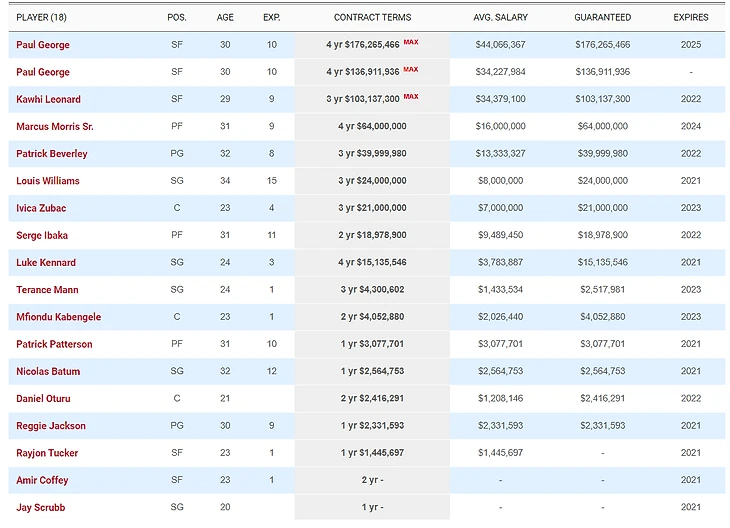Open Jay Scrubb player link
The height and width of the screenshot is (528, 730).
41,508
